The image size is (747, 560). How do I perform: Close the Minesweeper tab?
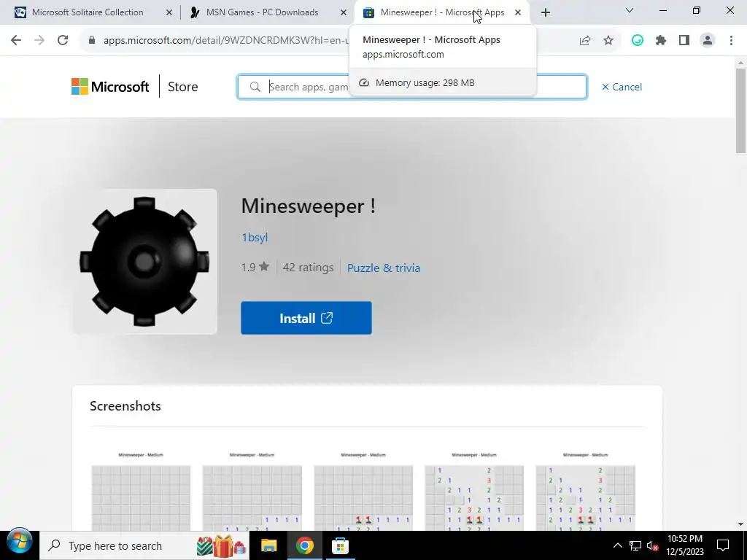[x=518, y=13]
